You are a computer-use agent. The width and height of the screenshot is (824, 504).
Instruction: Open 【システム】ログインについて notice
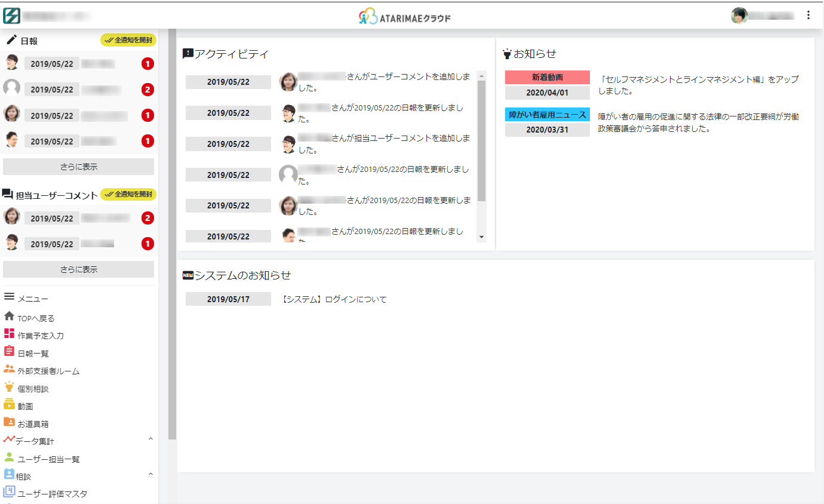click(334, 299)
